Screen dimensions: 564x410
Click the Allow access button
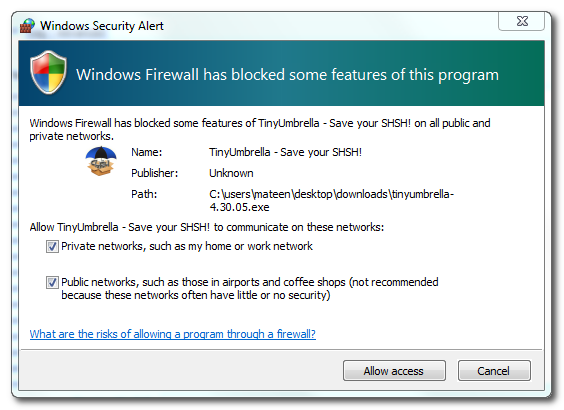coord(394,371)
